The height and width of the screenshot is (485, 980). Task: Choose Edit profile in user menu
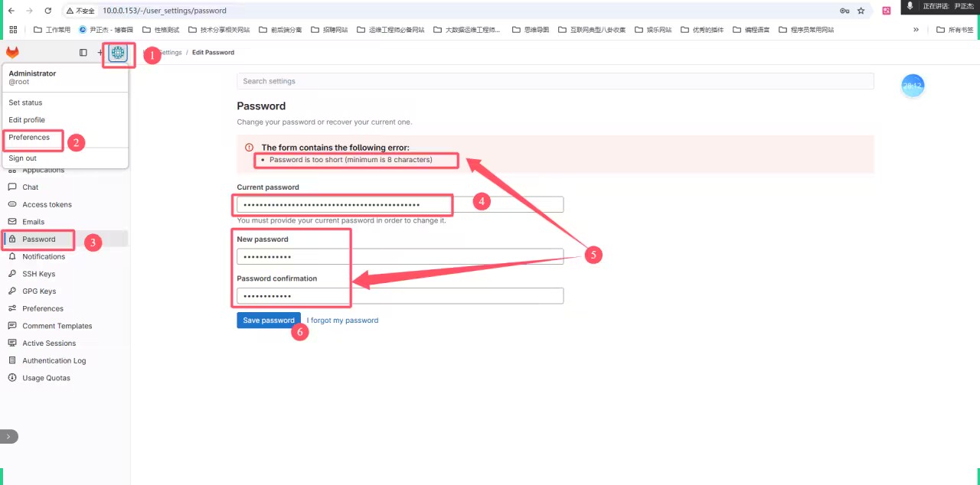pyautogui.click(x=27, y=120)
